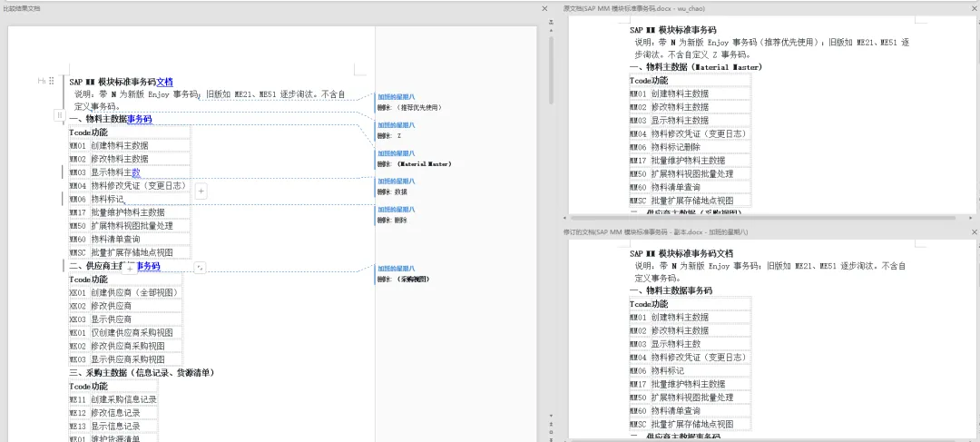Click inserted 事务码 in 二、供应商主 heading

click(x=148, y=266)
